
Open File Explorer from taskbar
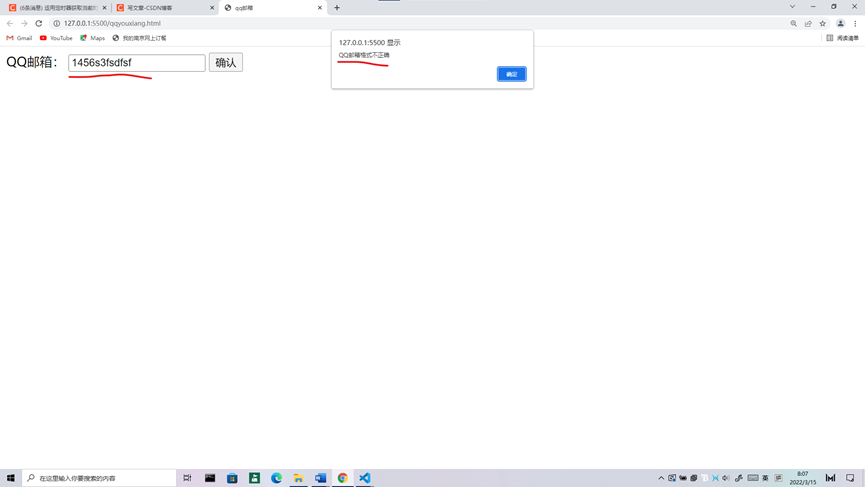click(x=298, y=478)
